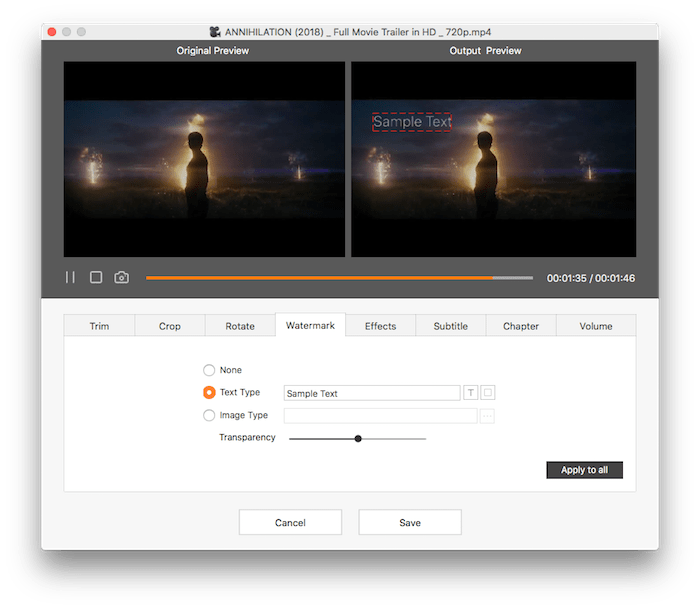700x609 pixels.
Task: Select the None watermark option
Action: [x=209, y=370]
